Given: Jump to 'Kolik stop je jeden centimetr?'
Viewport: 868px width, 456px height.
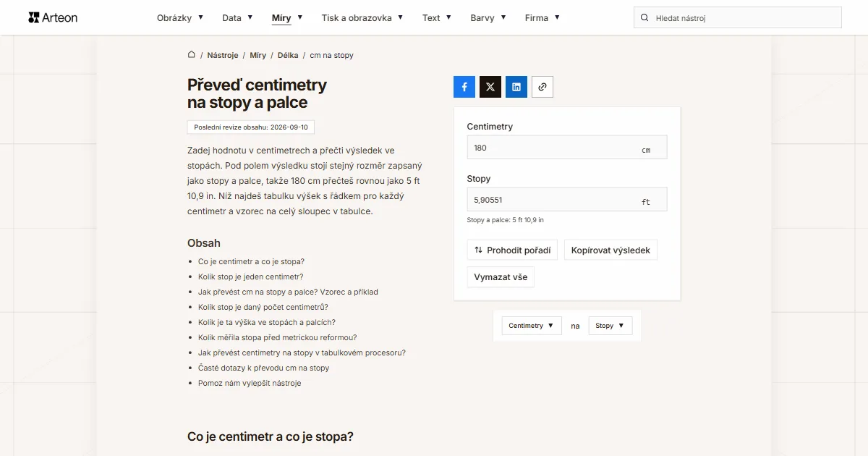Looking at the screenshot, I should point(250,277).
